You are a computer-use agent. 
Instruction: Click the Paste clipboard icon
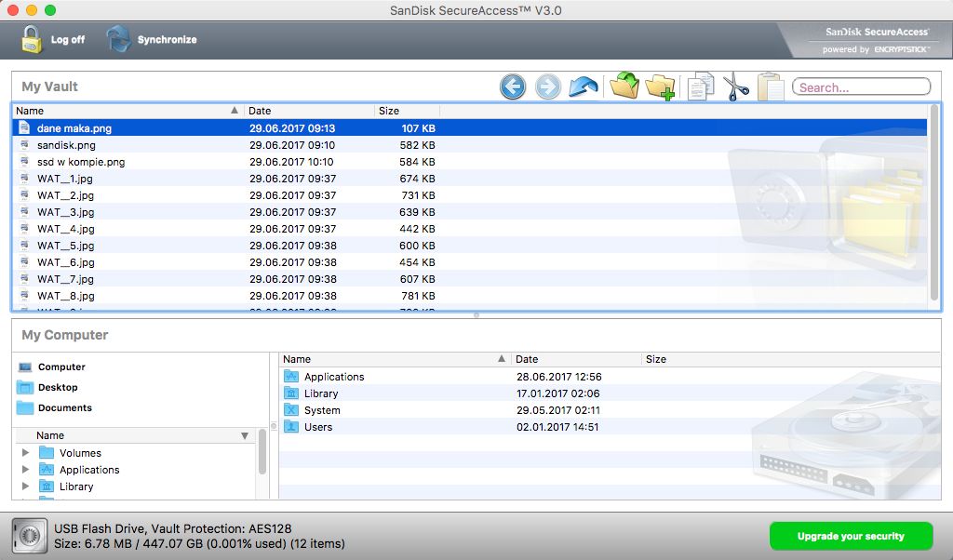771,87
